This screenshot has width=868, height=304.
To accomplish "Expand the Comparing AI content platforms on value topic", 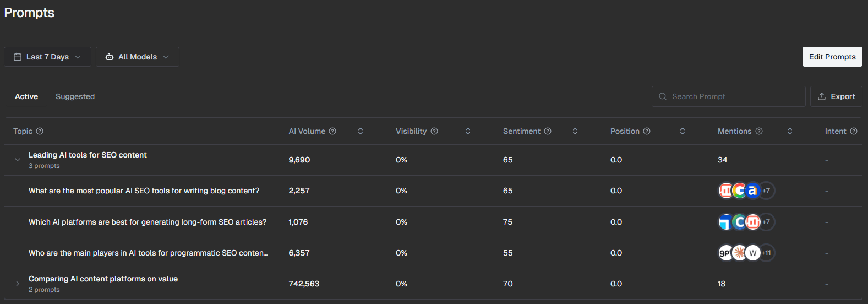I will [x=18, y=284].
